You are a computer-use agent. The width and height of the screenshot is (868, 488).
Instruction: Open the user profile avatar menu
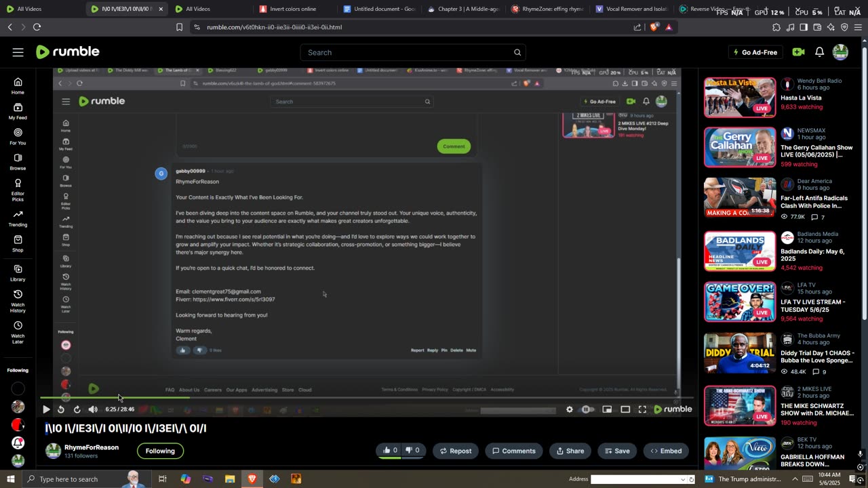click(840, 52)
